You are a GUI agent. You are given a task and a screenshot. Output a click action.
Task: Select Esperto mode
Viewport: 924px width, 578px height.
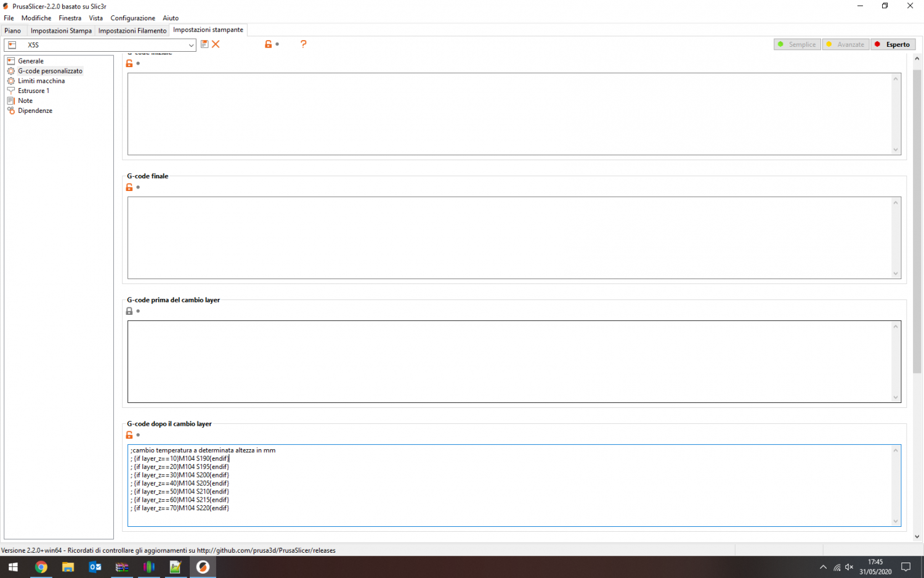(x=893, y=44)
